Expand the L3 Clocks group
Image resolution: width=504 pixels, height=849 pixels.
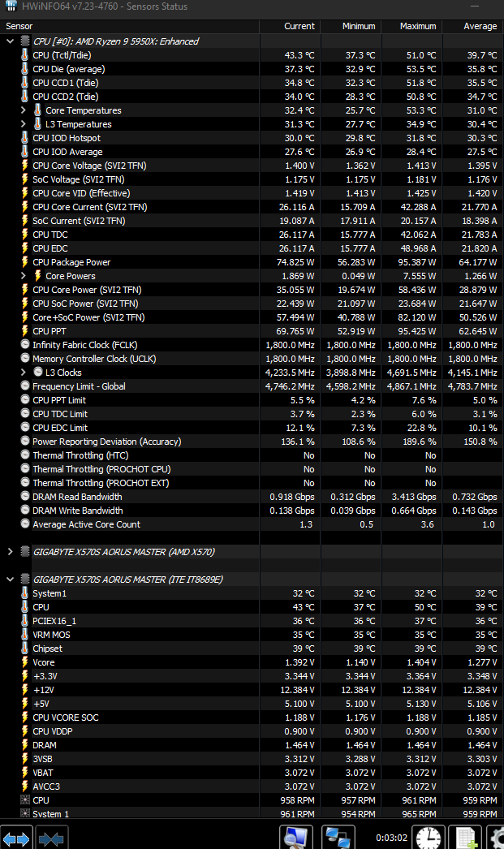(24, 372)
